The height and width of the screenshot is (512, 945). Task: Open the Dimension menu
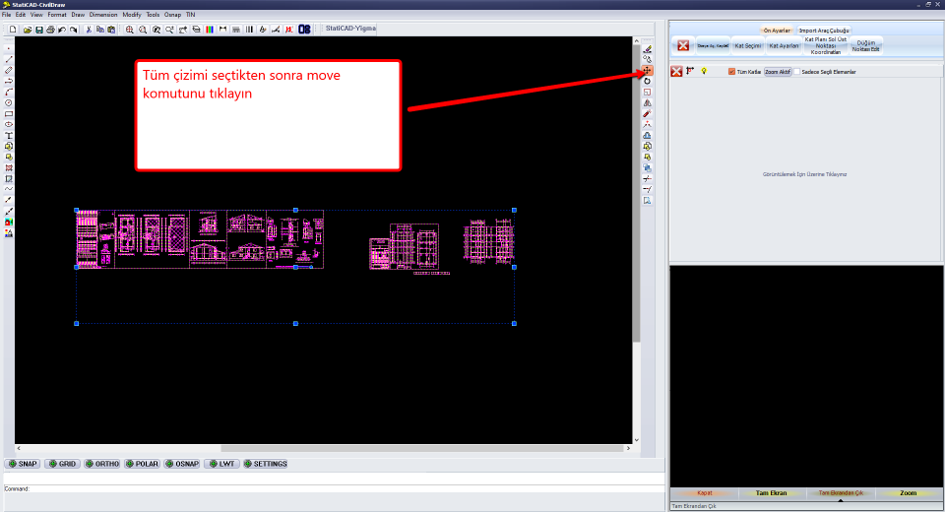103,14
